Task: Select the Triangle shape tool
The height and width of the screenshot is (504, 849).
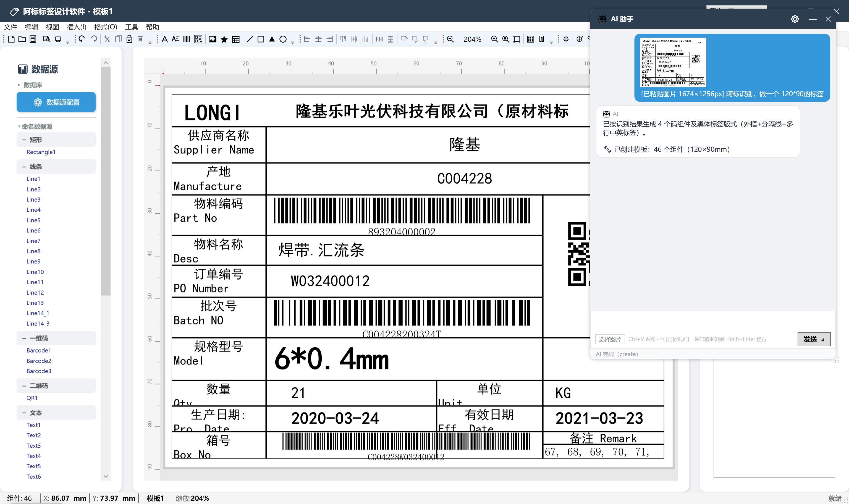Action: [272, 39]
